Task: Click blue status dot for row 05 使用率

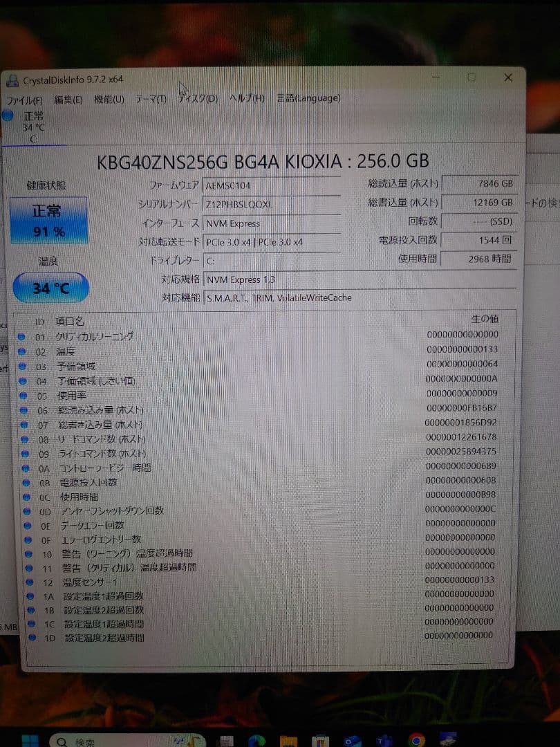Action: click(22, 396)
